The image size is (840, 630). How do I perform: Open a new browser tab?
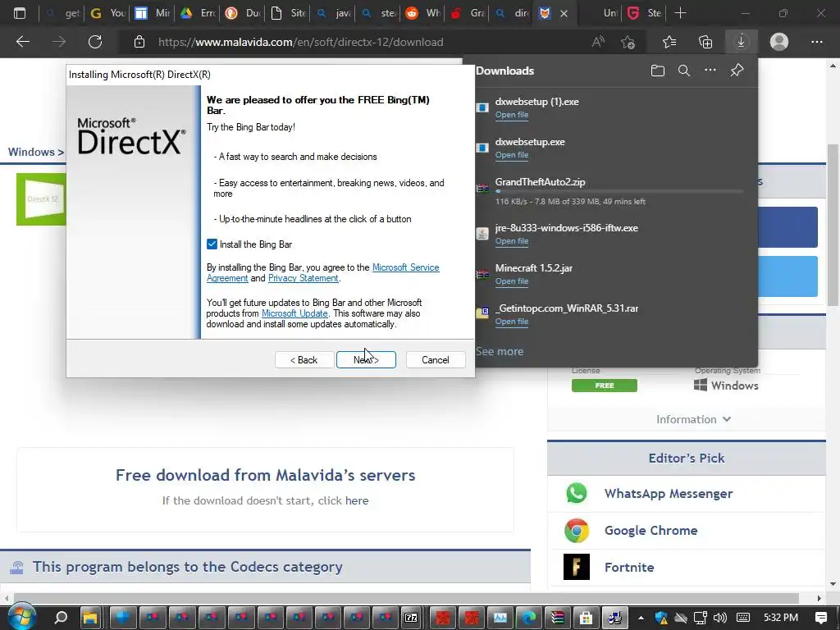[x=680, y=13]
